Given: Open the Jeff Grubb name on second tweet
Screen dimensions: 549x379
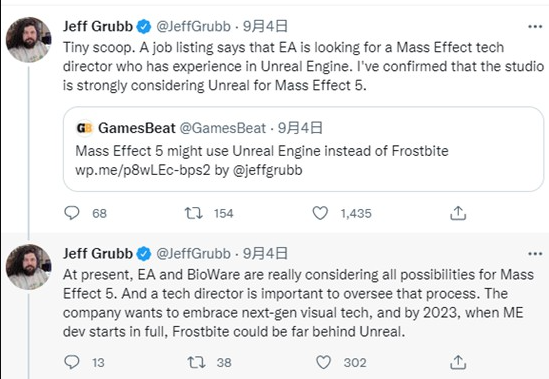Looking at the screenshot, I should click(98, 254).
